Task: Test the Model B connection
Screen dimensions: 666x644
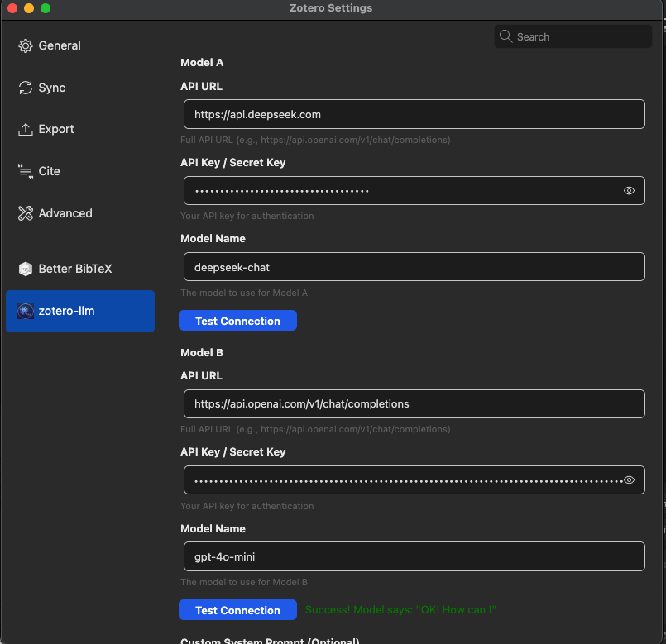Action: (237, 610)
